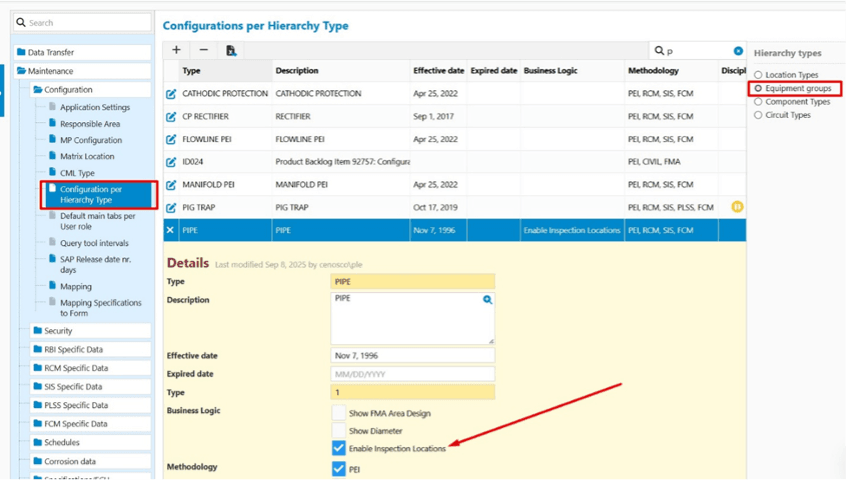This screenshot has height=481, width=847.
Task: Sort by Effective date column header
Action: click(439, 71)
